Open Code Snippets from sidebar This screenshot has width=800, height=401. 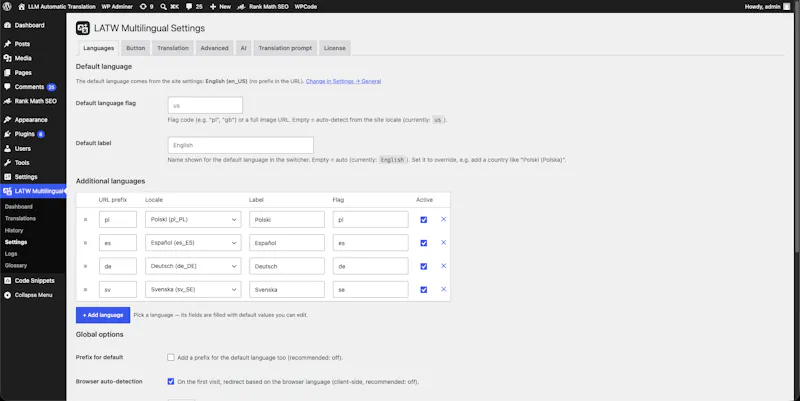click(33, 281)
